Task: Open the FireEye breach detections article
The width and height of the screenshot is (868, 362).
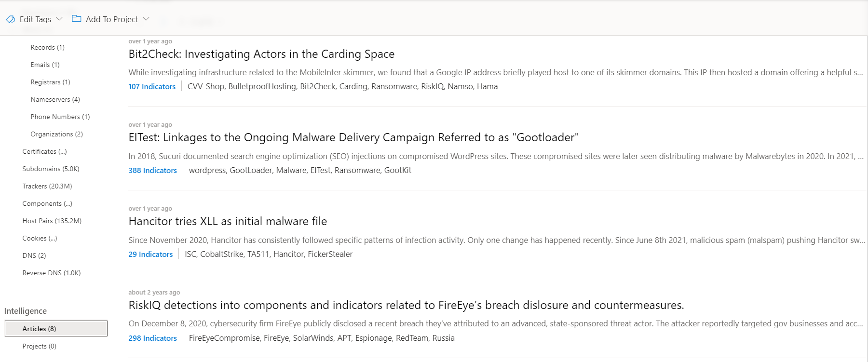Action: [x=406, y=305]
